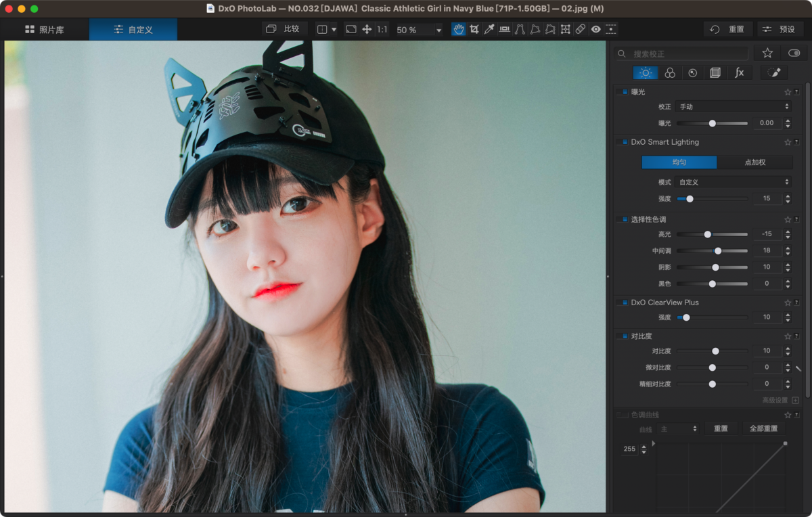Viewport: 812px width, 517px height.
Task: Toggle side-by-side split view icon
Action: [322, 29]
